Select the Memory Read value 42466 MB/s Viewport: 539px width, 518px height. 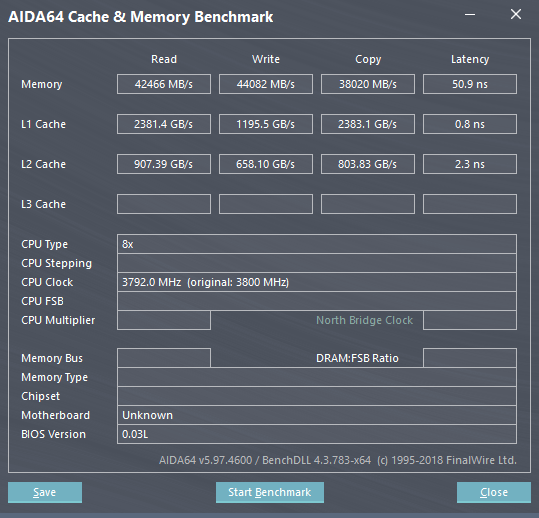[164, 84]
